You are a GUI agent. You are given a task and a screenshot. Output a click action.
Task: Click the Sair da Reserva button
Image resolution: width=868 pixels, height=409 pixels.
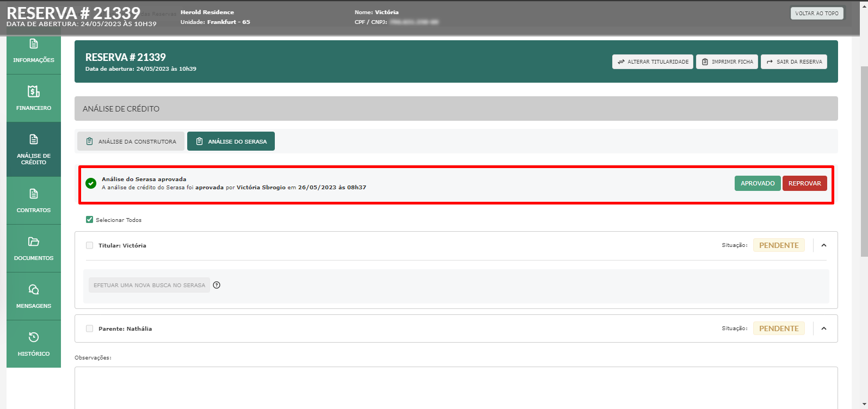(794, 62)
